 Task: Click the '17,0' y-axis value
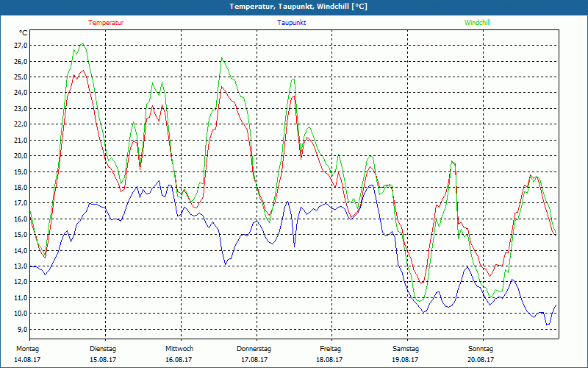[x=21, y=203]
